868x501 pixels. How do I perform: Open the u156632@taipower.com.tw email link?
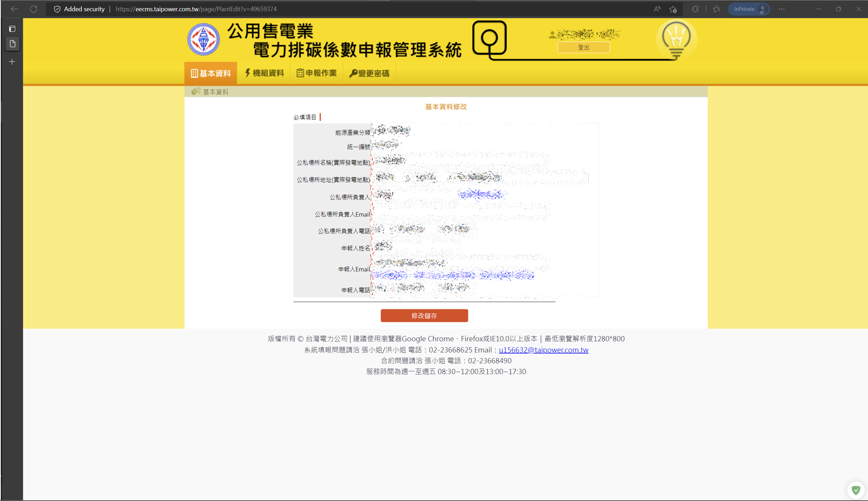pyautogui.click(x=543, y=350)
